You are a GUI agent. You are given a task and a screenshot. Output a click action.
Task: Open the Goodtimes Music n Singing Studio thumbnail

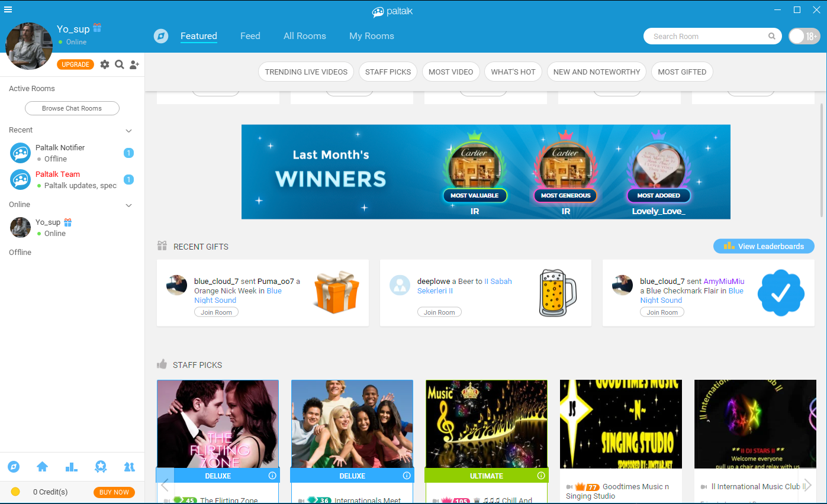(x=621, y=424)
